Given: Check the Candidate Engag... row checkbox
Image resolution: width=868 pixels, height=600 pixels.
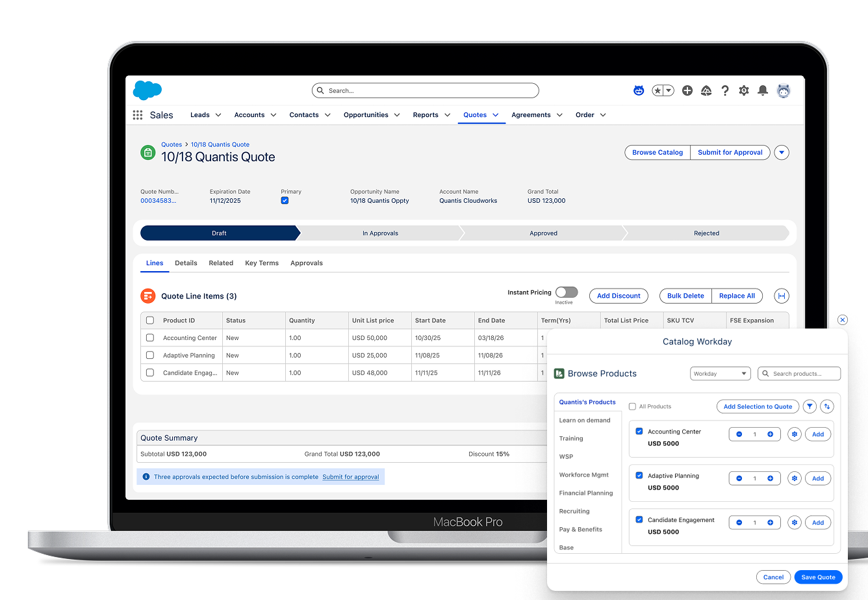Looking at the screenshot, I should [150, 373].
